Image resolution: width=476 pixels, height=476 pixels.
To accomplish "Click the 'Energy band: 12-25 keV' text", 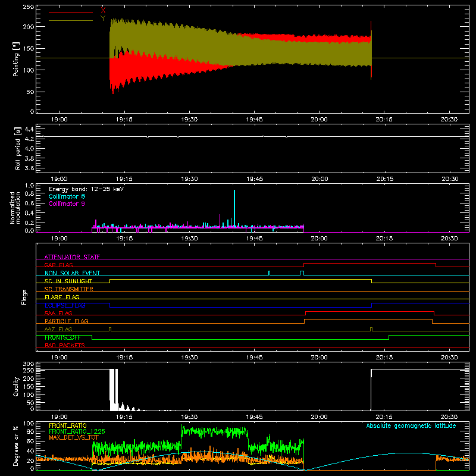I will (86, 189).
